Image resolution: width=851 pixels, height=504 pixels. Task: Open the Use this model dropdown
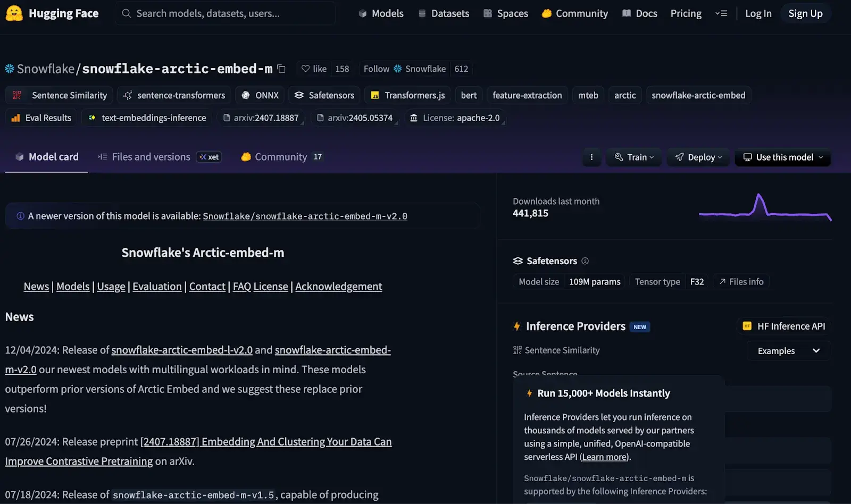(x=783, y=157)
